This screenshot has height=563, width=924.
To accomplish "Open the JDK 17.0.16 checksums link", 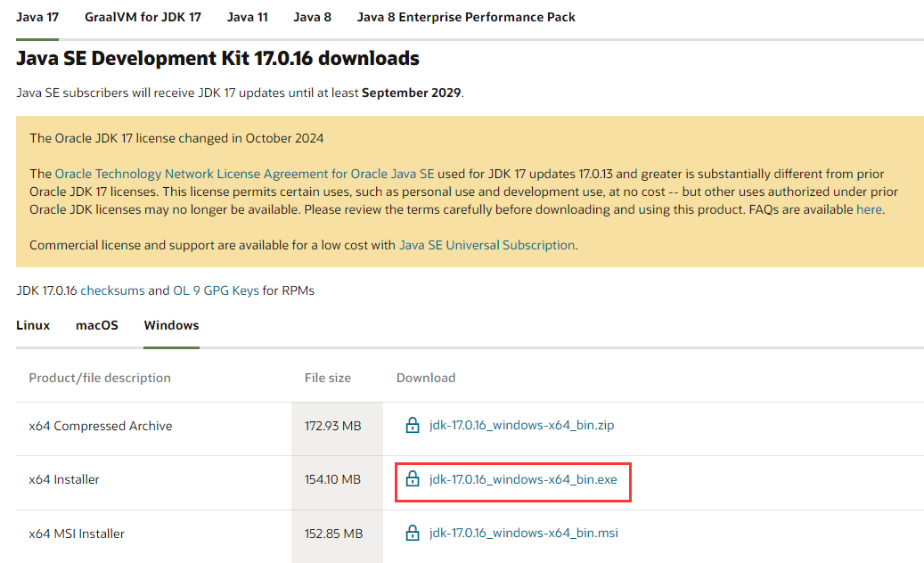I will click(112, 290).
